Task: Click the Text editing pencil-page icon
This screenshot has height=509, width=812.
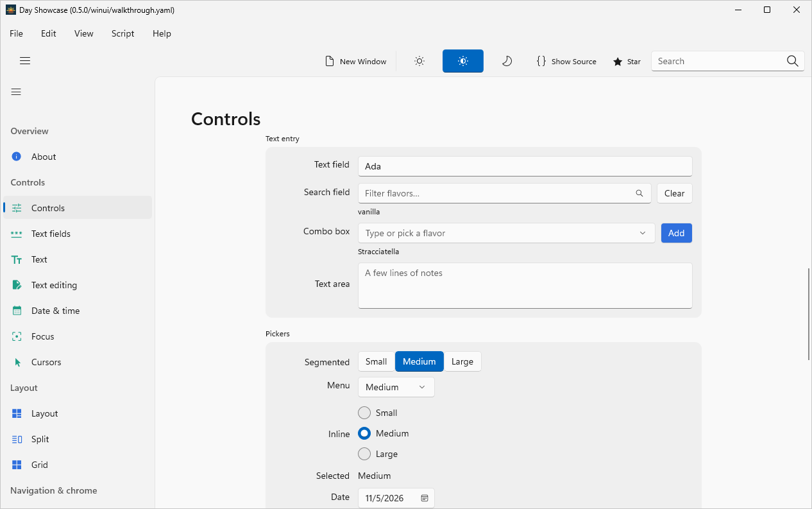Action: (x=17, y=285)
